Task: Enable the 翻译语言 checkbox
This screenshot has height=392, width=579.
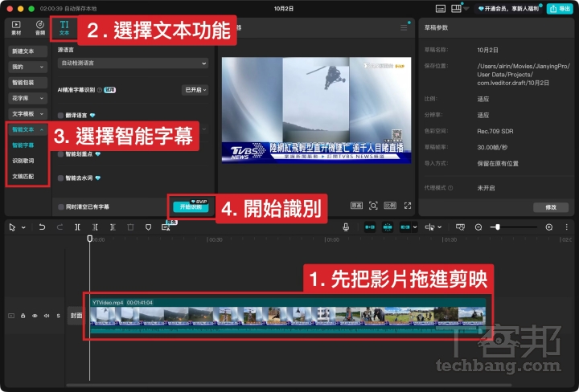Action: (x=60, y=116)
